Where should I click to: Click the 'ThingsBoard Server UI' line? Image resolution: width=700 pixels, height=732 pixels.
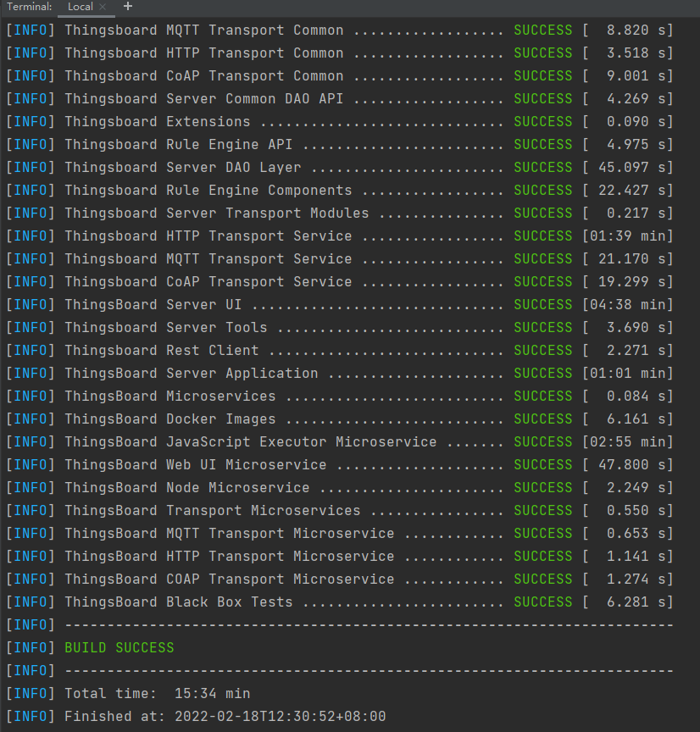(x=340, y=305)
